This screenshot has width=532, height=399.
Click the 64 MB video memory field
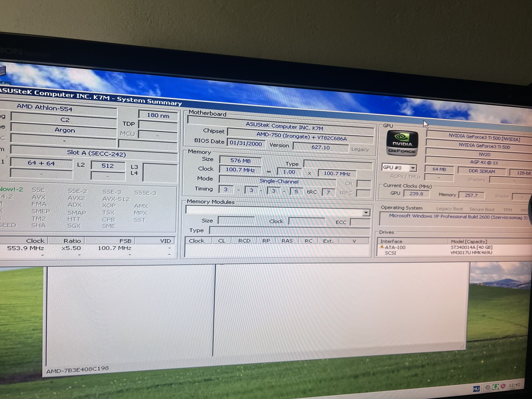click(x=439, y=169)
